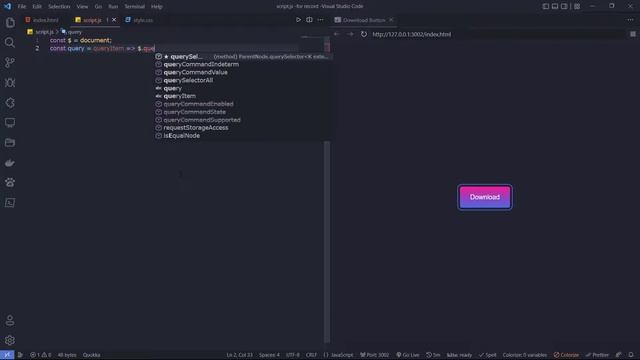640x360 pixels.
Task: Open errors and warnings in status bar
Action: [x=40, y=355]
